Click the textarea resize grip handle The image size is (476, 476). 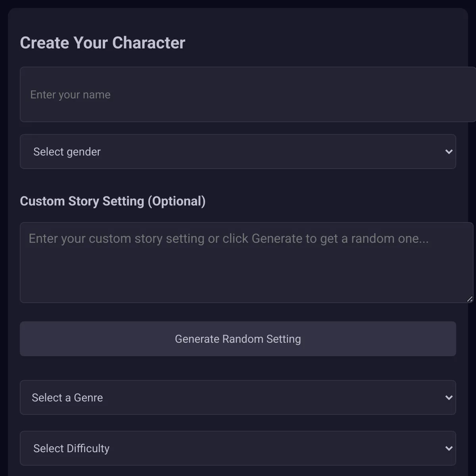pos(470,299)
